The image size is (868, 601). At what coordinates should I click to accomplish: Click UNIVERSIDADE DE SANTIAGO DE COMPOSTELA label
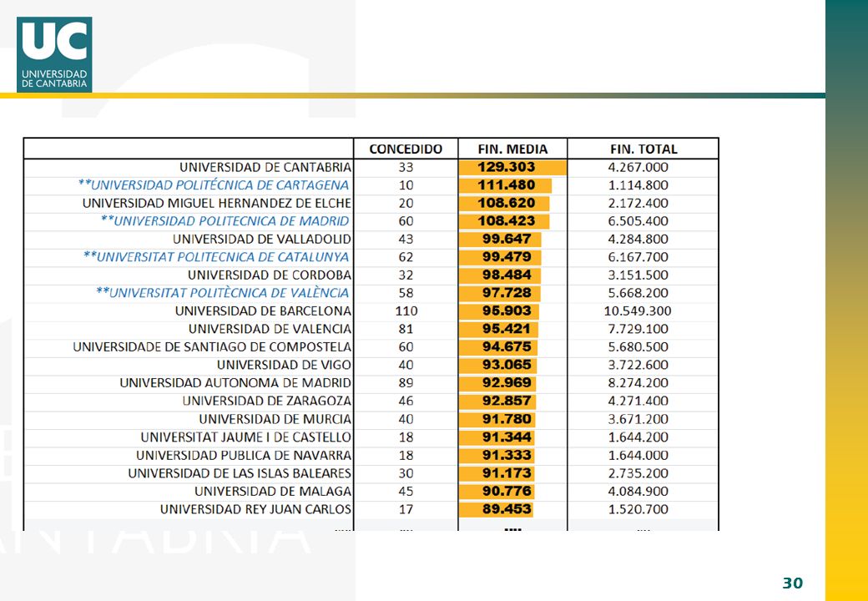tap(212, 347)
